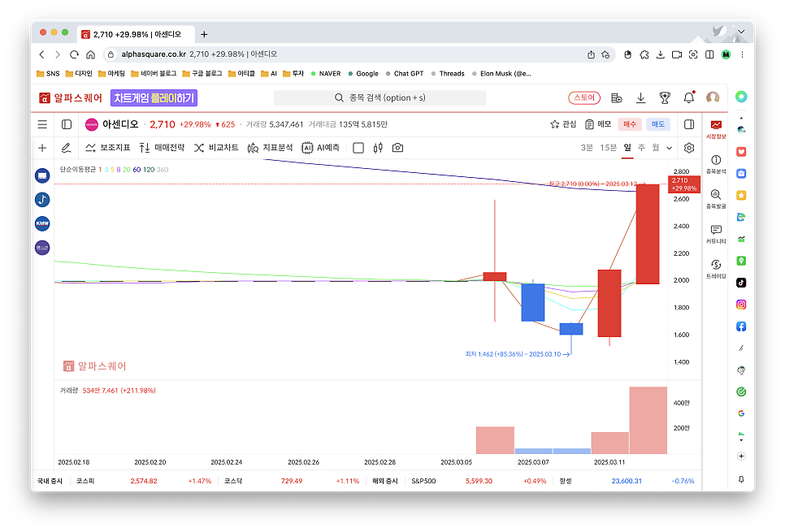Select the 주 weekly timeframe tab
This screenshot has height=532, width=785.
(x=641, y=148)
